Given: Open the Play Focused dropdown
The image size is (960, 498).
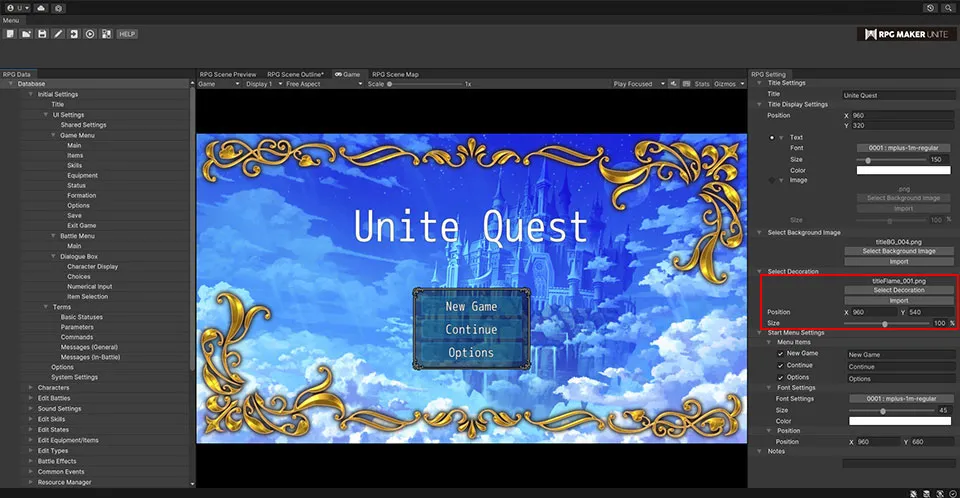Looking at the screenshot, I should 636,84.
